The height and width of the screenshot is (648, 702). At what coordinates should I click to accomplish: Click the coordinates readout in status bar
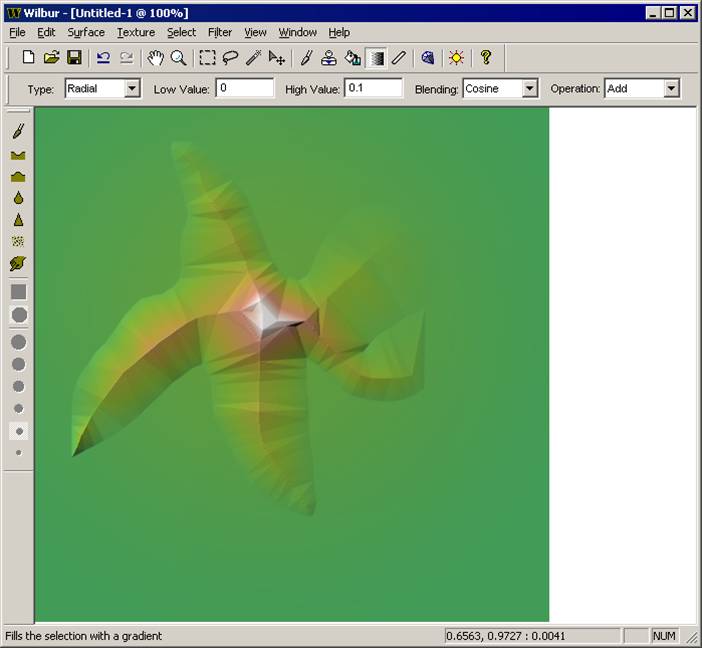click(x=533, y=635)
